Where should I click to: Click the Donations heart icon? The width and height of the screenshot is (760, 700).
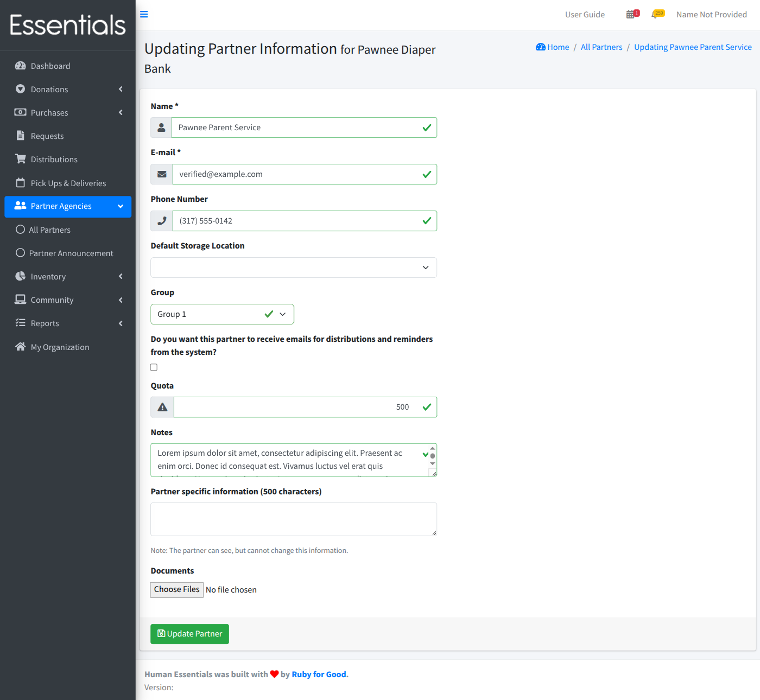[21, 89]
